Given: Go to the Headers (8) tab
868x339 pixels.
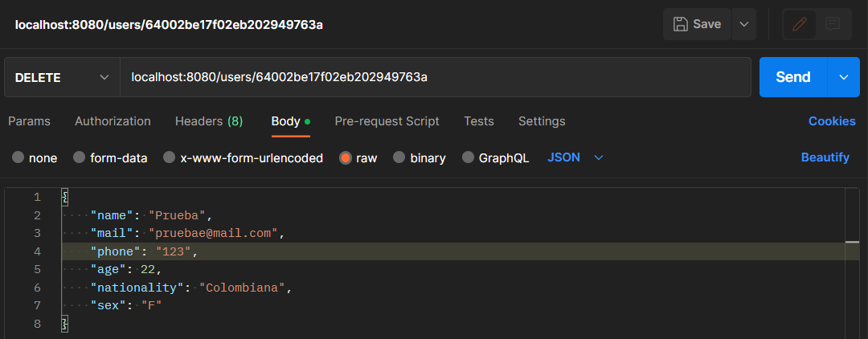Looking at the screenshot, I should tap(209, 121).
